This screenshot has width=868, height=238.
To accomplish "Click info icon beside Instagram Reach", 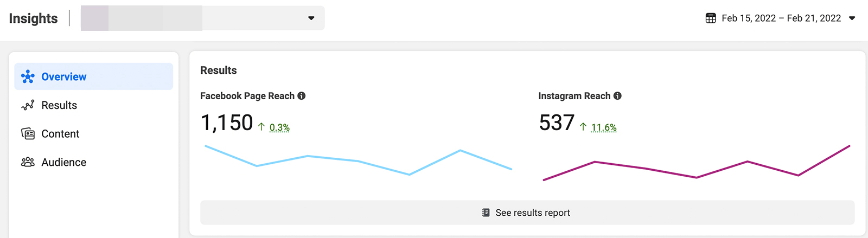I will [617, 96].
